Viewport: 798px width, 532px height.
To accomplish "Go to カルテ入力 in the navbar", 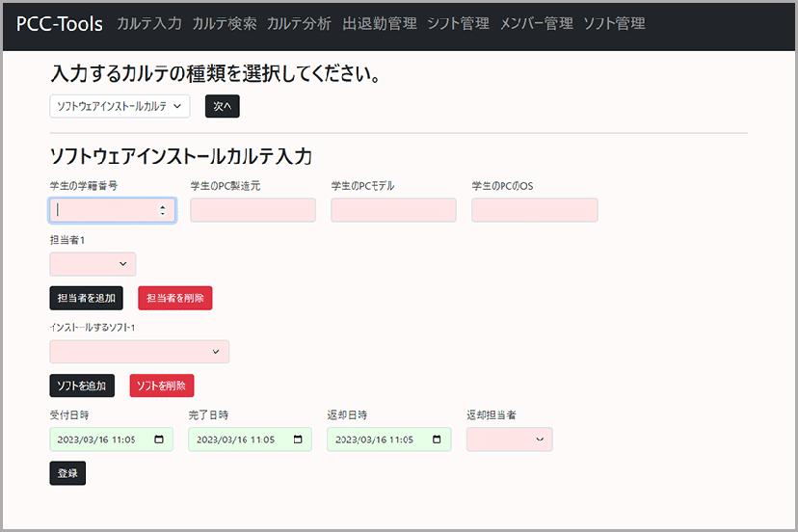I will point(149,24).
